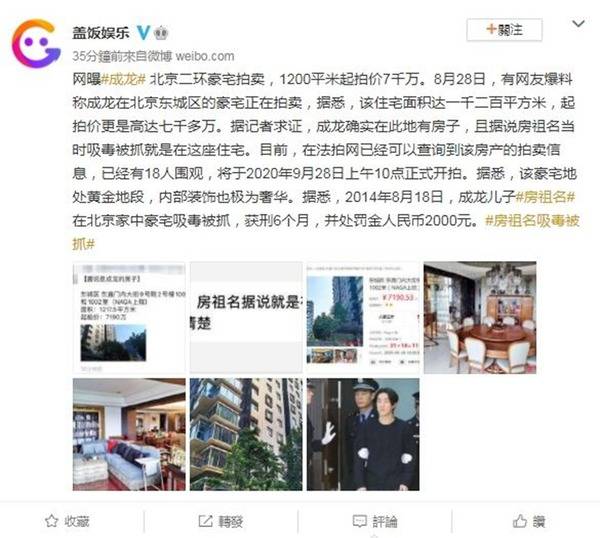
Task: Open the blue sofa living room photo
Action: click(x=129, y=434)
